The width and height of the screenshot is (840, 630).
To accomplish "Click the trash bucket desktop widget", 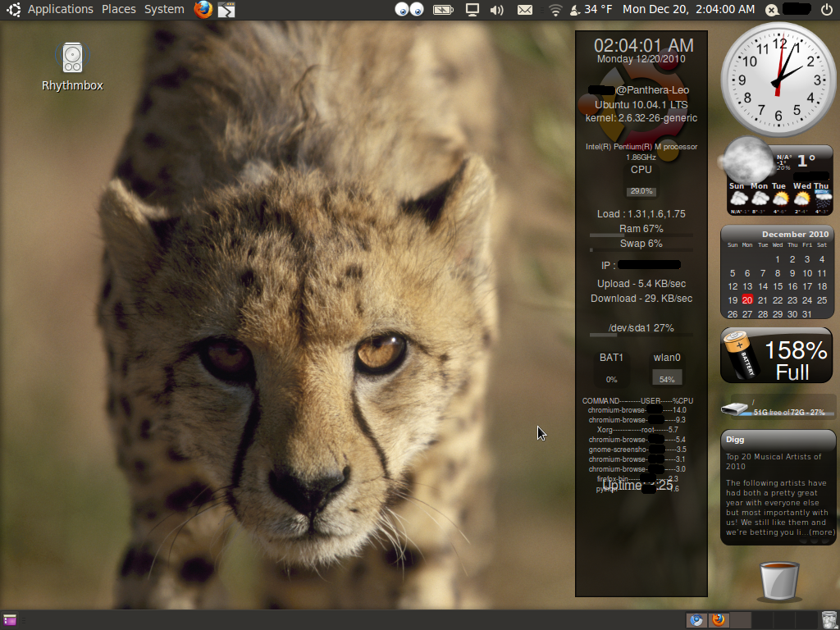I will click(778, 581).
